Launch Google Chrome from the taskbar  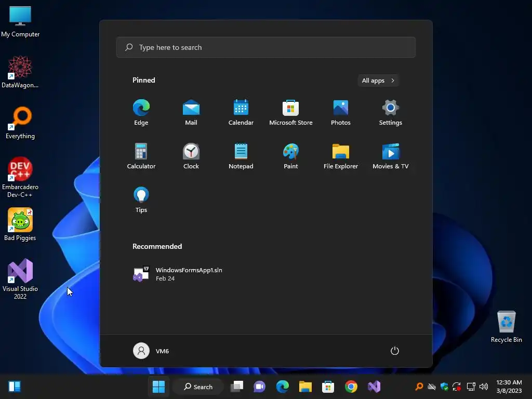[351, 387]
